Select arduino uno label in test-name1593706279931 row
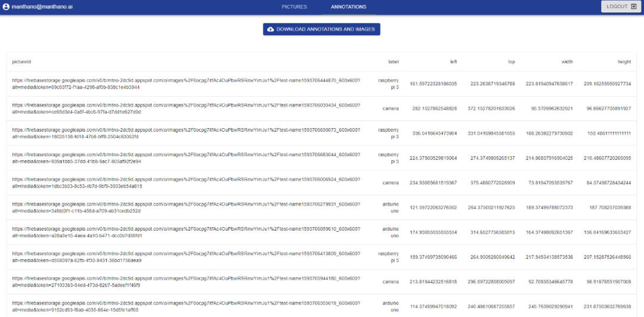Image resolution: width=644 pixels, height=317 pixels. point(391,207)
